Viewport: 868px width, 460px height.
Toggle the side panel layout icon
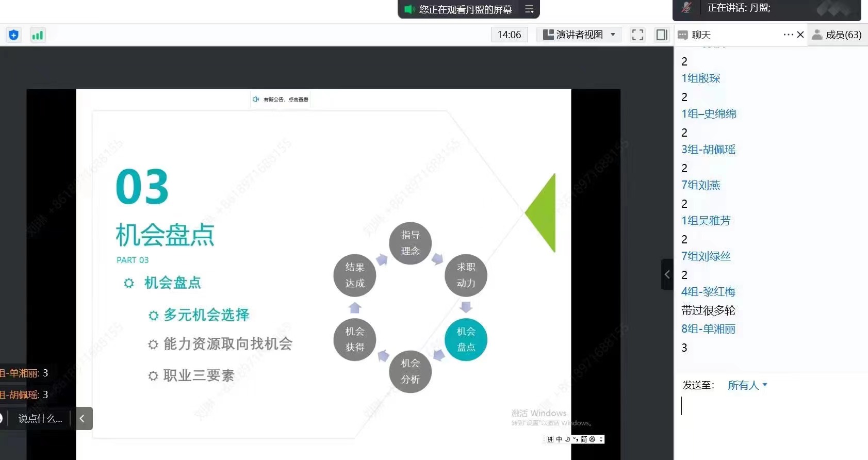tap(661, 35)
